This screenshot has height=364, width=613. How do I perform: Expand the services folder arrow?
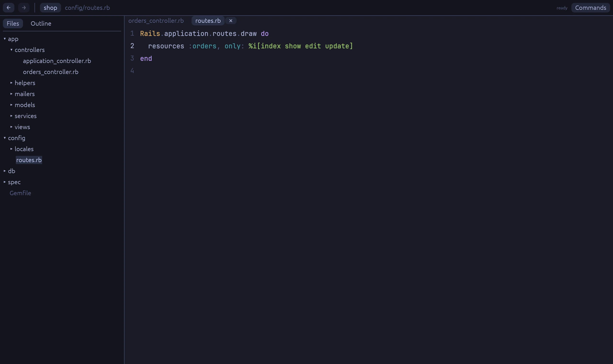(x=11, y=116)
